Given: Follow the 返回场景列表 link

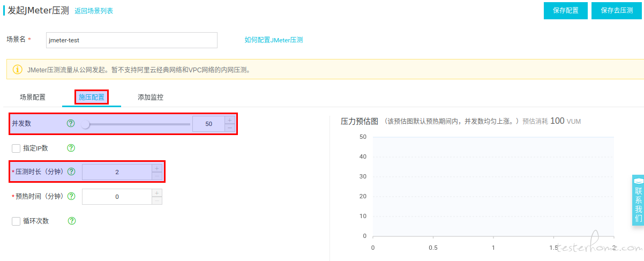Looking at the screenshot, I should click(94, 11).
